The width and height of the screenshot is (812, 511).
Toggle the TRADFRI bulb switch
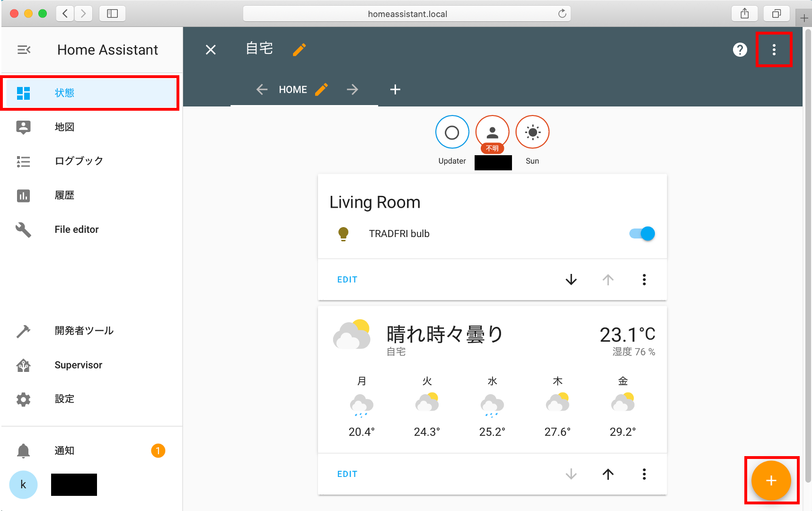click(x=642, y=234)
